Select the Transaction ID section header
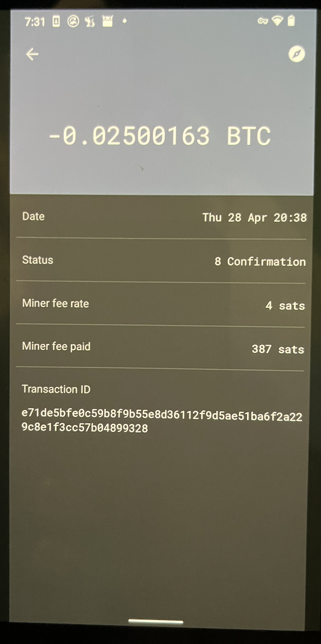321x644 pixels. tap(56, 389)
